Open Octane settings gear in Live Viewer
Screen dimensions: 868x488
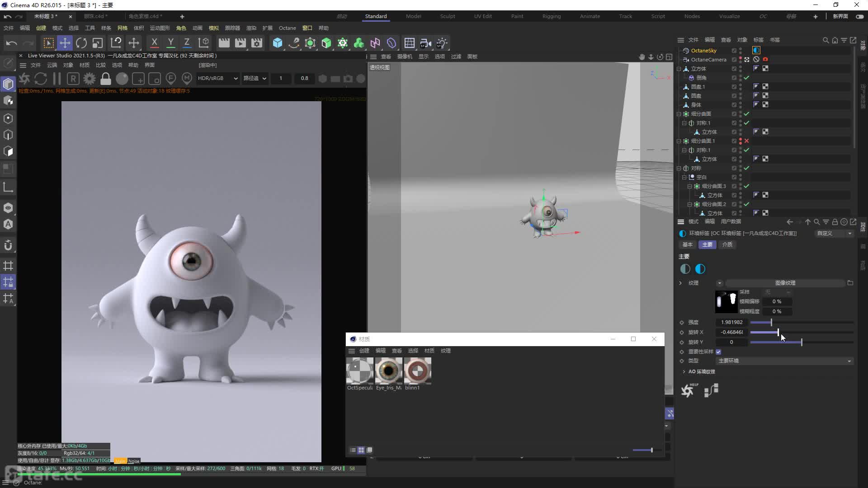coord(90,79)
